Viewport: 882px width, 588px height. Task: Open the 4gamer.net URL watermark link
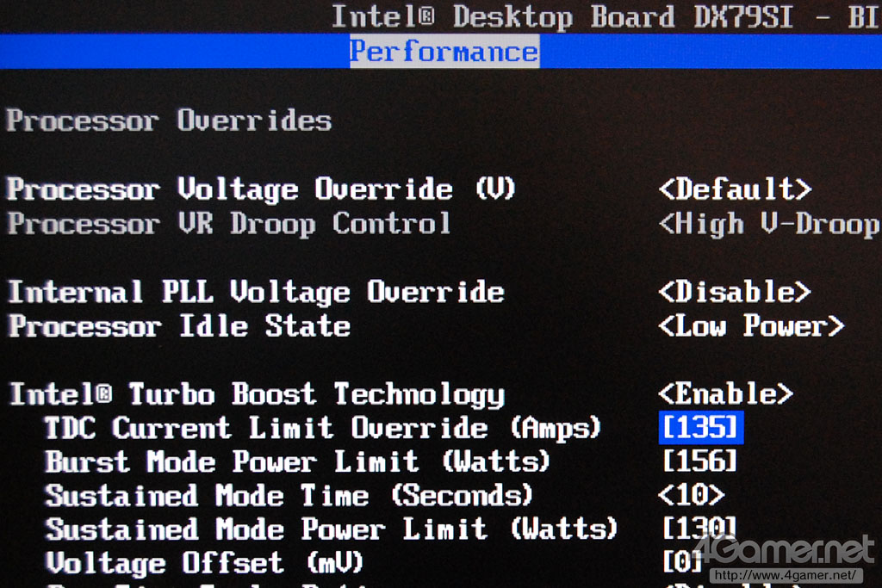(x=786, y=575)
